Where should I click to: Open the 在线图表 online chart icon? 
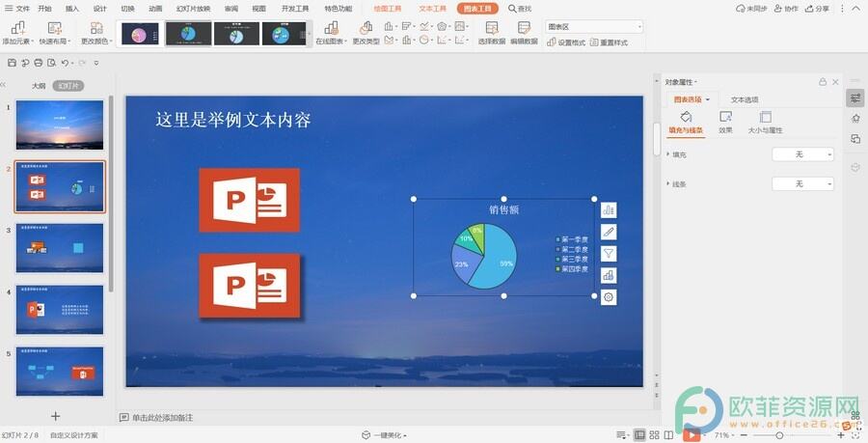[331, 28]
